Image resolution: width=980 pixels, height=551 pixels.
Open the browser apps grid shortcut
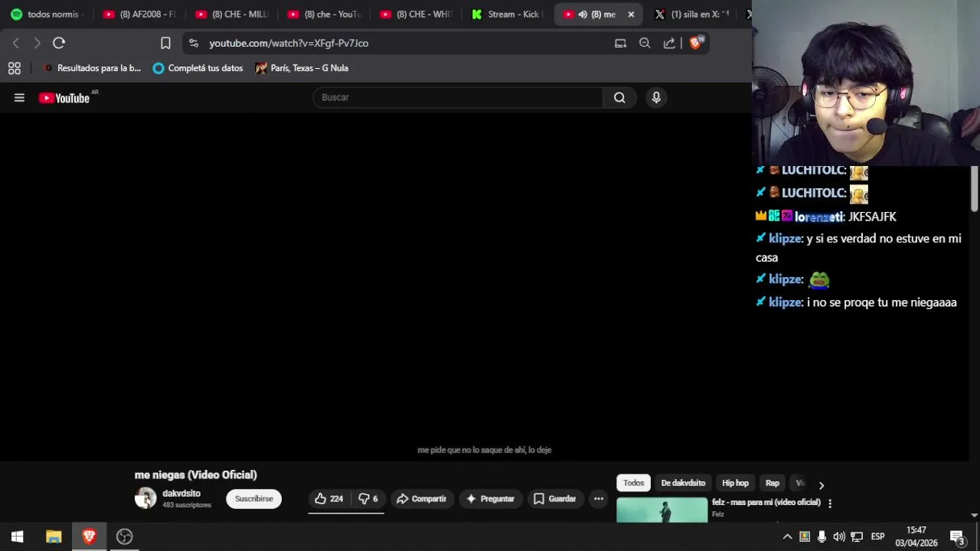[x=14, y=68]
